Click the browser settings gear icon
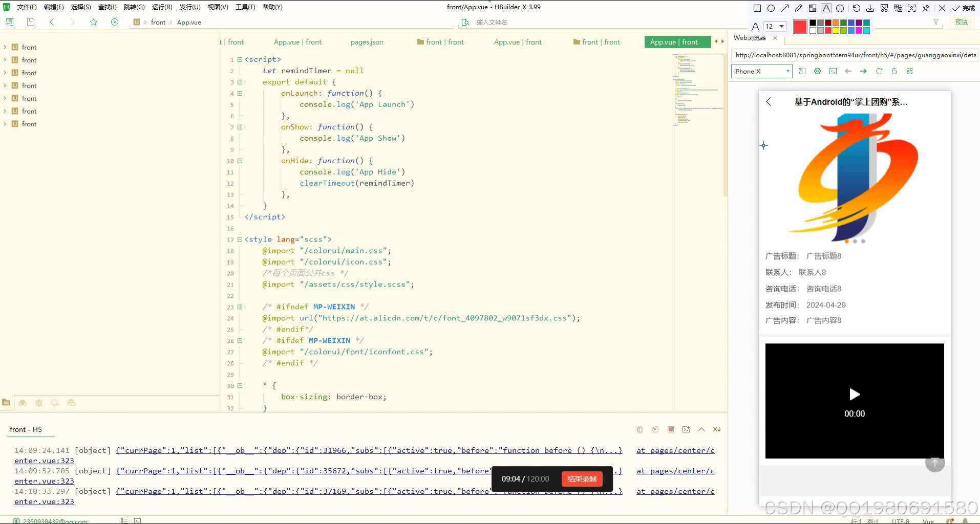The width and height of the screenshot is (980, 524). point(818,71)
